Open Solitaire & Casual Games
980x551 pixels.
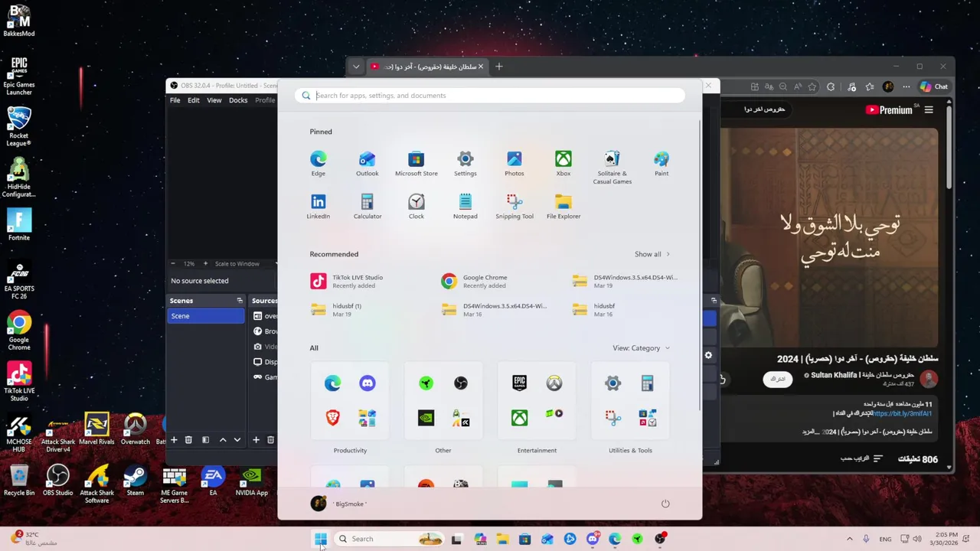pos(612,167)
